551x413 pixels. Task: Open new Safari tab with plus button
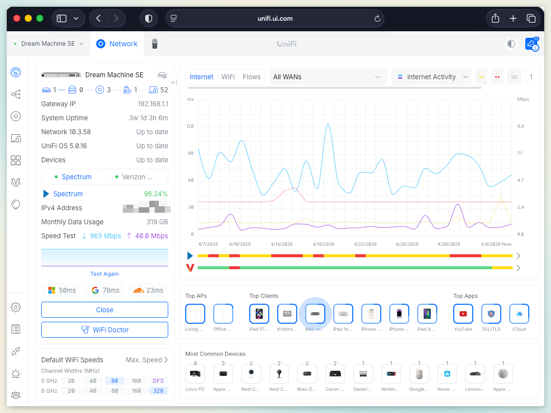click(513, 18)
